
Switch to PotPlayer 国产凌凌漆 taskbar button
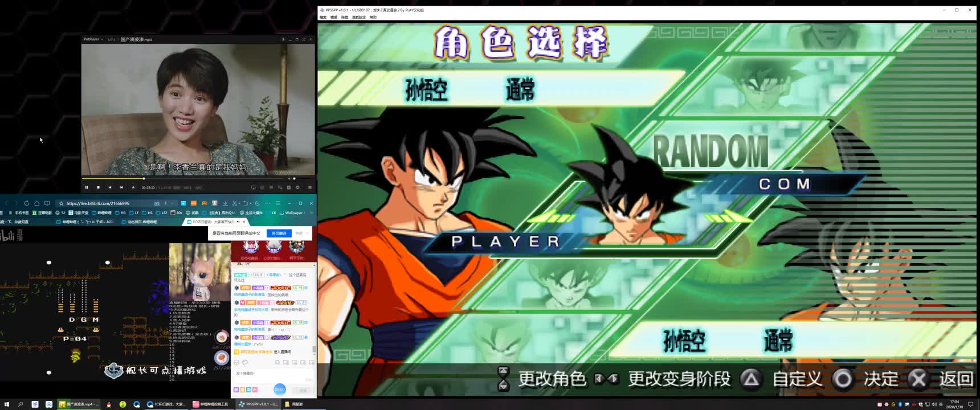[x=79, y=404]
